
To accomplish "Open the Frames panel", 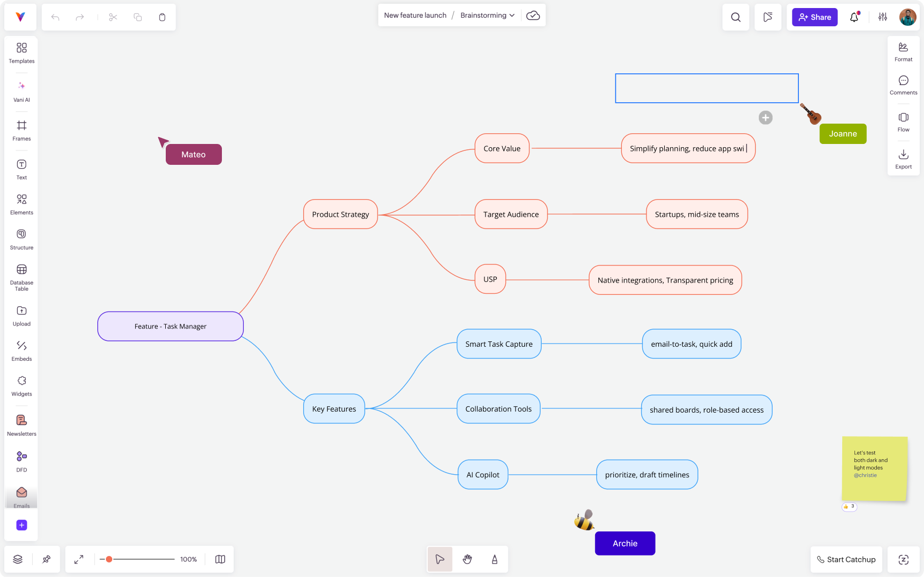I will point(21,130).
